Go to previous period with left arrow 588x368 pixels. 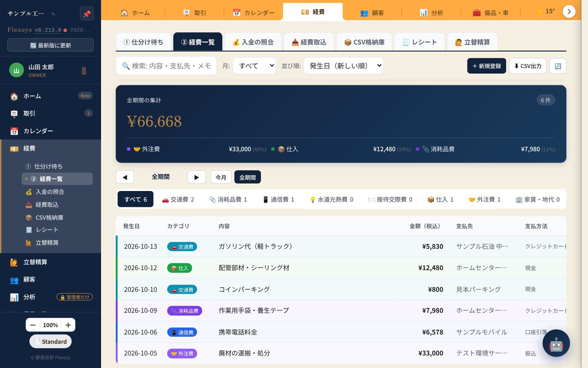point(125,177)
